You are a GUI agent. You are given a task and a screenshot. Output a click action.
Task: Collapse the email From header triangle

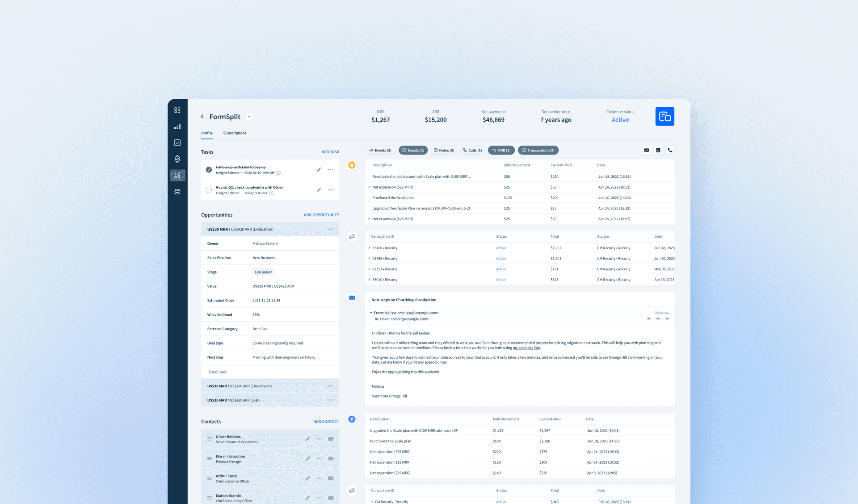[371, 313]
